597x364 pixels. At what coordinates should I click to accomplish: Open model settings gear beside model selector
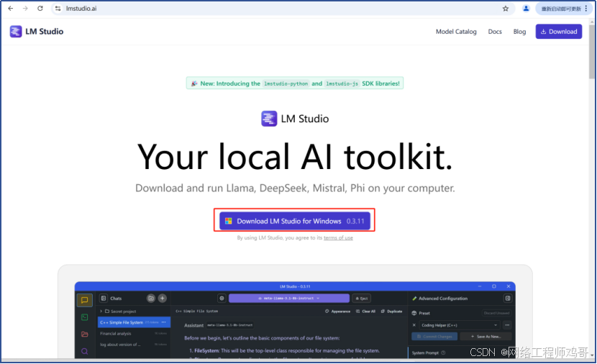222,298
